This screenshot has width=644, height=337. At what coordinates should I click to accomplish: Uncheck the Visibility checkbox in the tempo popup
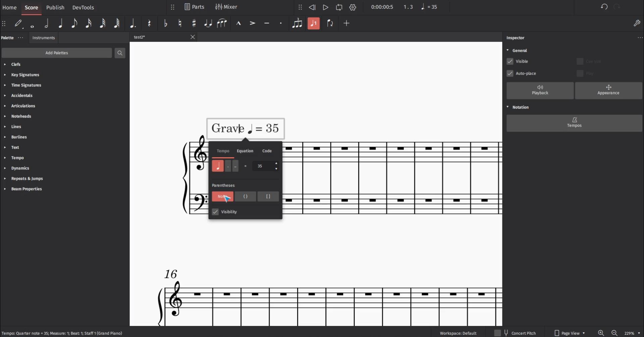point(215,212)
